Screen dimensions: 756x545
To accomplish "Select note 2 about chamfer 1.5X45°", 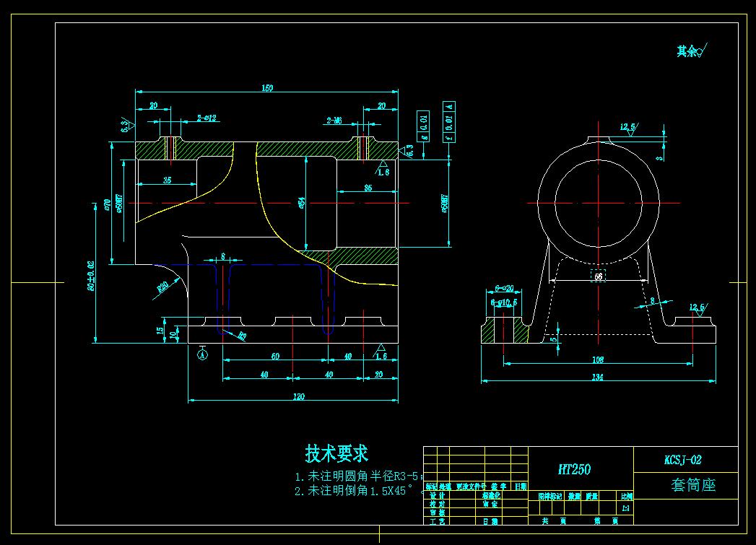I will 360,491.
